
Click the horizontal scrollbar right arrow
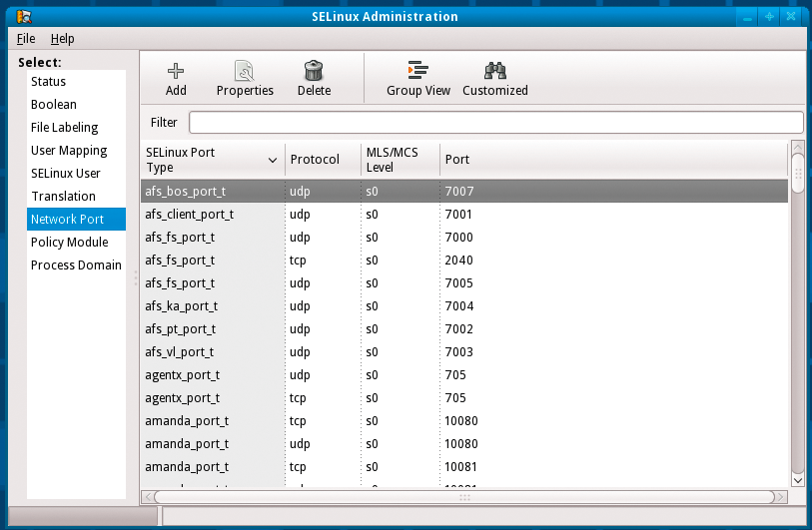(x=781, y=497)
